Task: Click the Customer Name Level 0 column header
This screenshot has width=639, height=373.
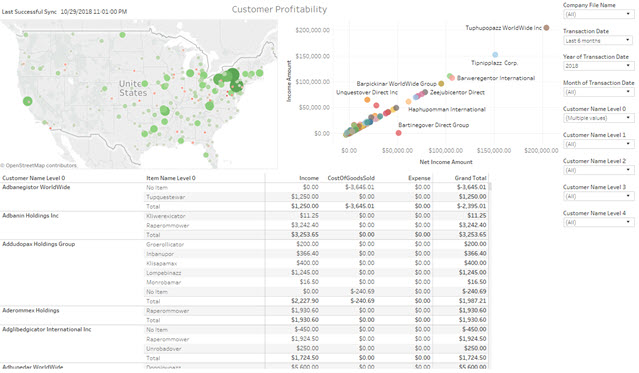Action: point(33,178)
